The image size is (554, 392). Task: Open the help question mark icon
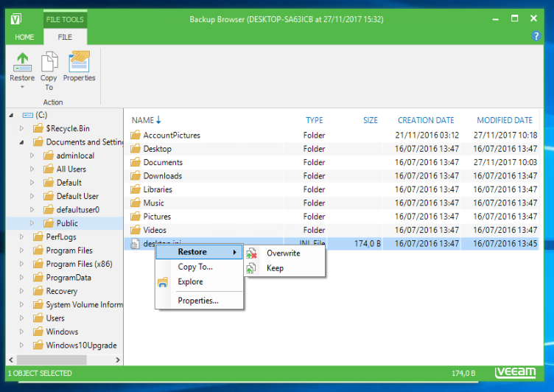[x=536, y=35]
